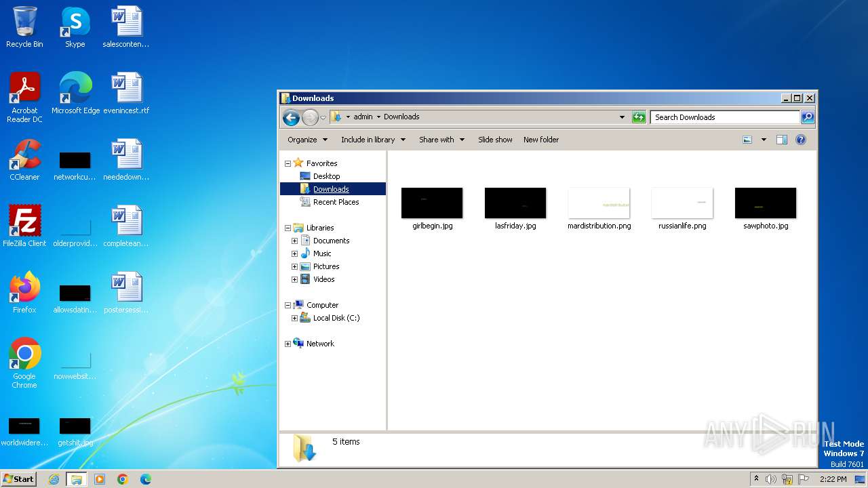The height and width of the screenshot is (488, 868).
Task: Click the Forward navigation arrow in Explorer
Action: (310, 117)
